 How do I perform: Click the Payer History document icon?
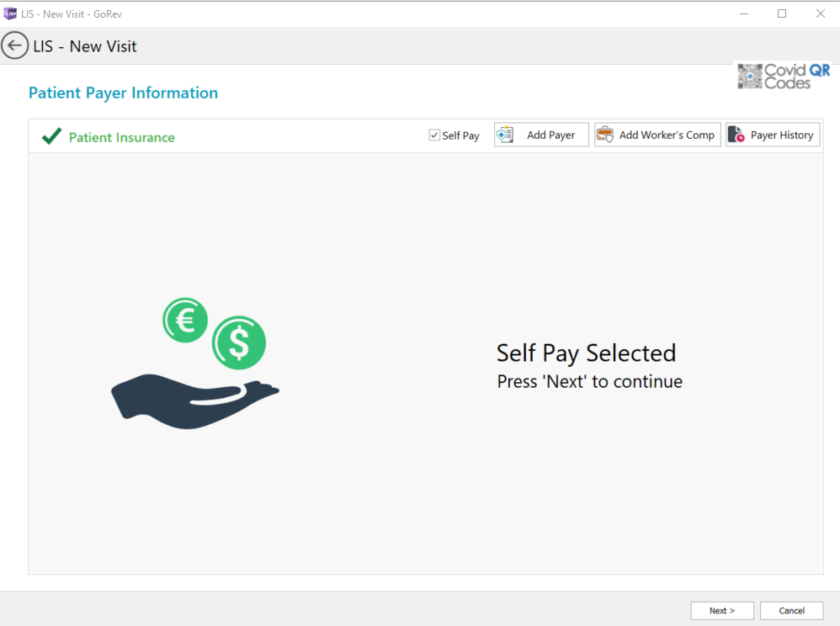[736, 135]
